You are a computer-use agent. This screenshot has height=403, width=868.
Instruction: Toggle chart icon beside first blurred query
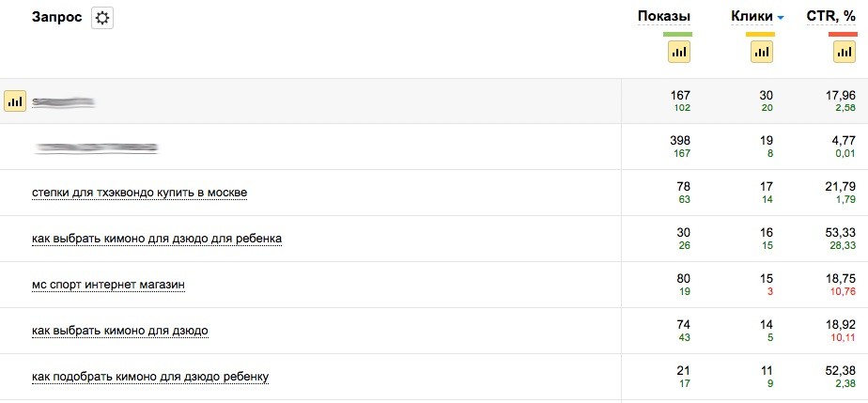15,101
